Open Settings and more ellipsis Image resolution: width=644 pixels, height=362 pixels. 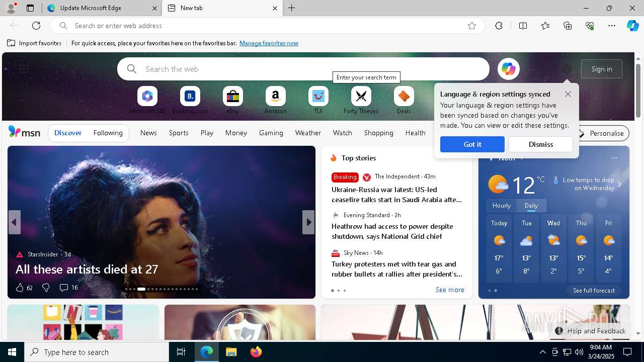(612, 26)
